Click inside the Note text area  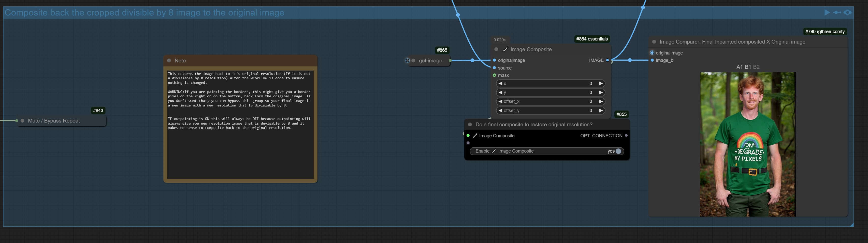point(240,152)
